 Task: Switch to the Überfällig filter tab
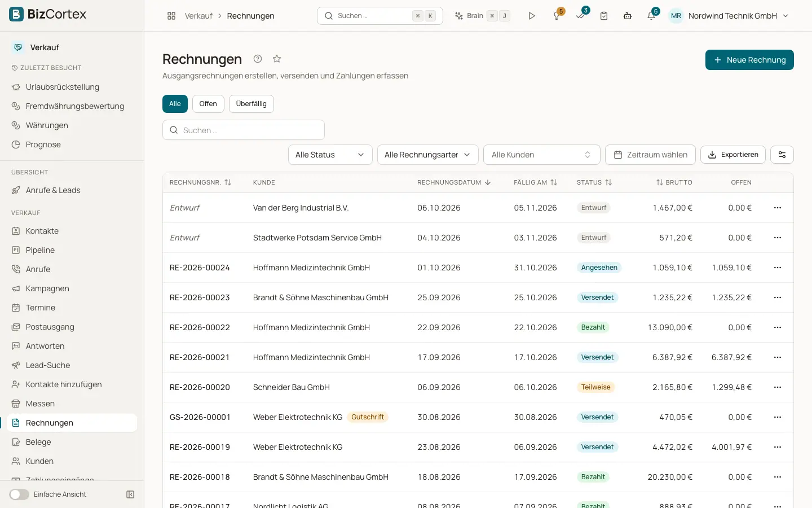pyautogui.click(x=251, y=104)
